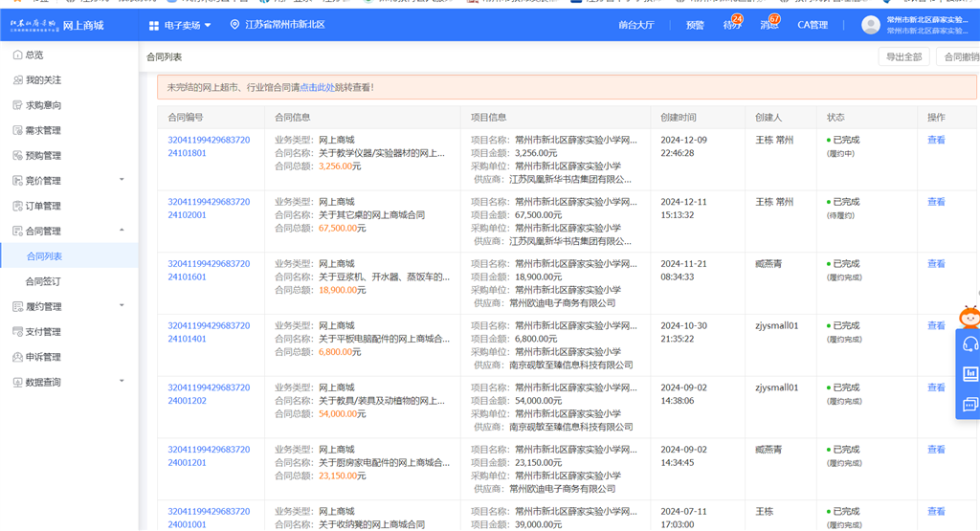
Task: Expand the 竞价管理 submenu arrow
Action: [x=122, y=180]
